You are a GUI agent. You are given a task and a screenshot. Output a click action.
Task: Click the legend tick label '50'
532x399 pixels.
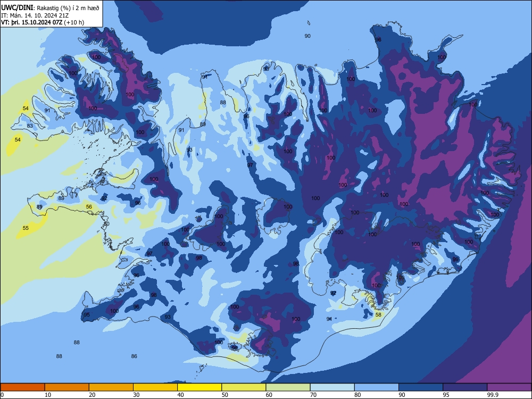point(225,395)
